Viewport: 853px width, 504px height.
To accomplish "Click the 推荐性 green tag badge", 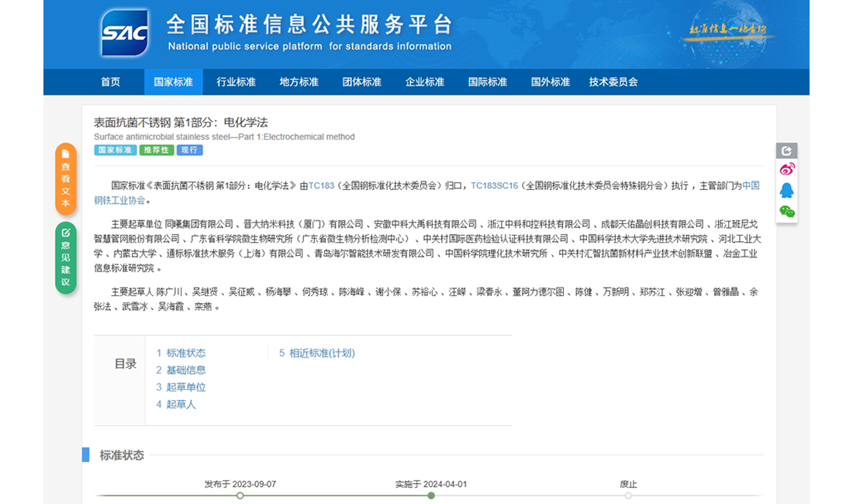I will coord(157,150).
